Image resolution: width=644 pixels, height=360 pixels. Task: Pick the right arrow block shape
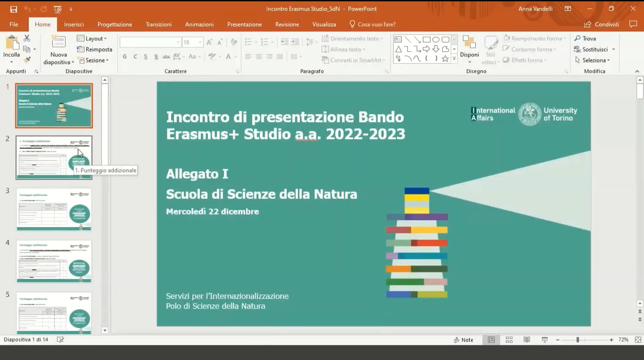[x=426, y=49]
